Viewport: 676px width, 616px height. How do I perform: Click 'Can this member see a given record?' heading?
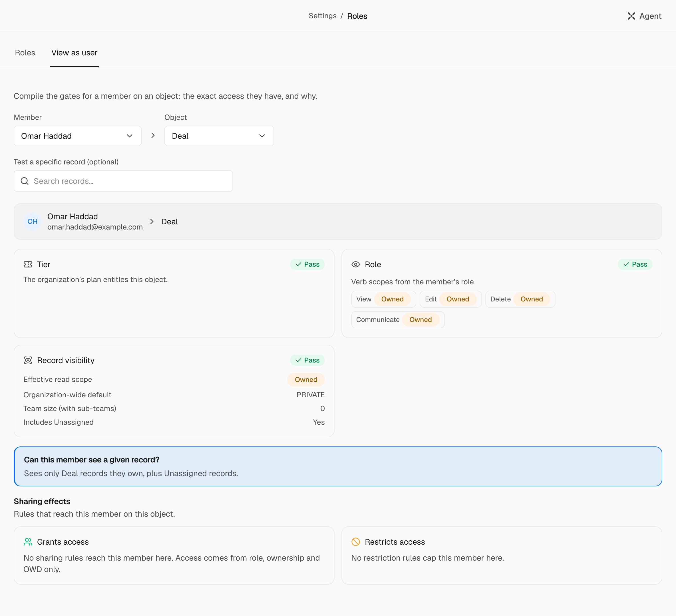tap(92, 460)
